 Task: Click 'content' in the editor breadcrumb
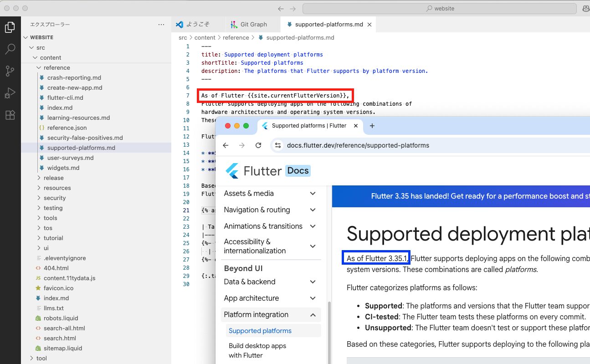[x=205, y=38]
